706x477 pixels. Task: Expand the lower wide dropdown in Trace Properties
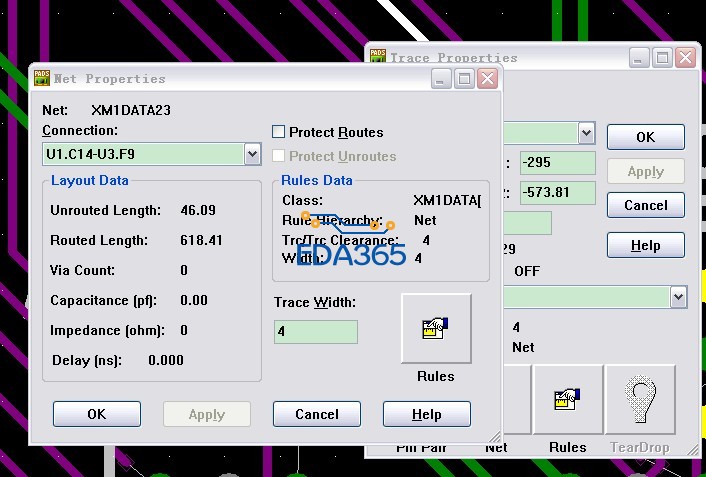679,297
